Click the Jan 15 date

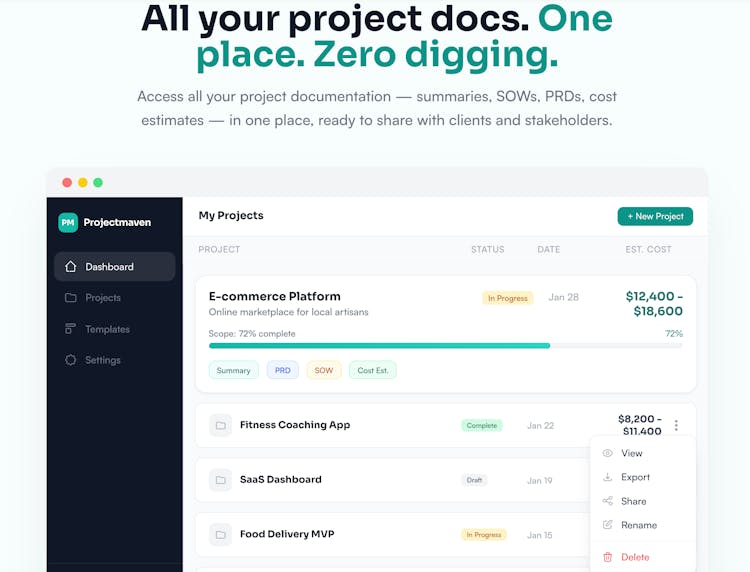pos(540,535)
